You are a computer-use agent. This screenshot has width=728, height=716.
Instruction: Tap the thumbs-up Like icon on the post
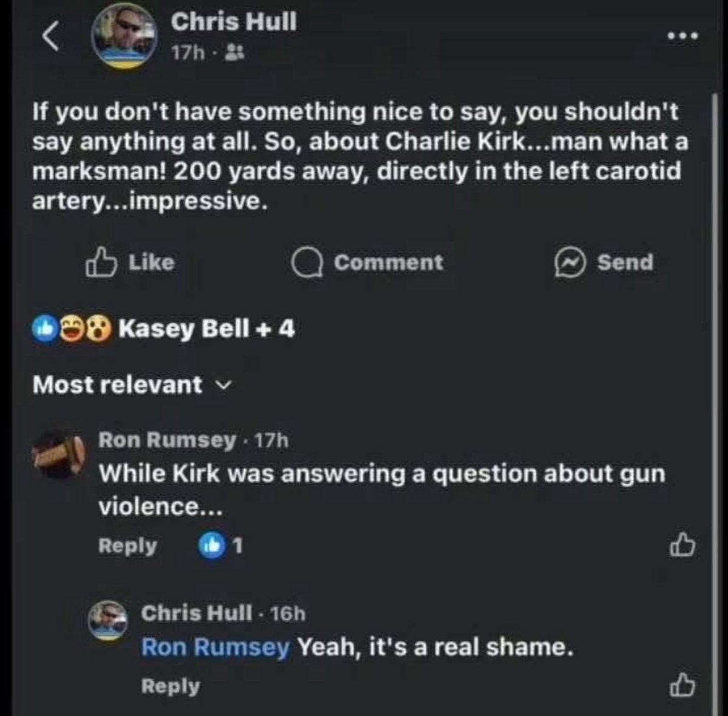[x=101, y=263]
